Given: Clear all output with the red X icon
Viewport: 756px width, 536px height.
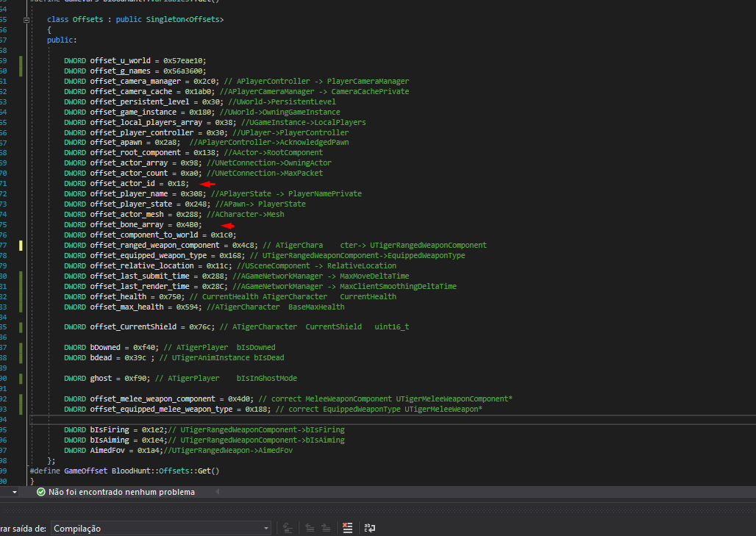Looking at the screenshot, I should coord(348,529).
